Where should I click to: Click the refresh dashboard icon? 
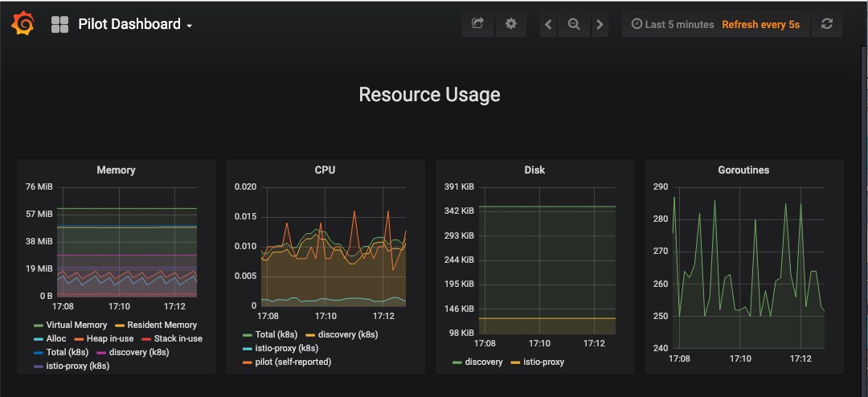pos(826,24)
